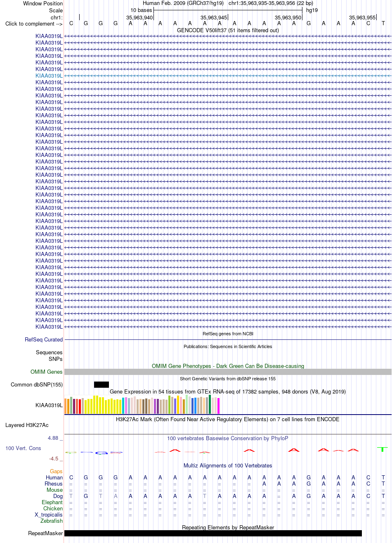Click the 100 Vert. Cons label
The height and width of the screenshot is (543, 392).
pos(23,448)
